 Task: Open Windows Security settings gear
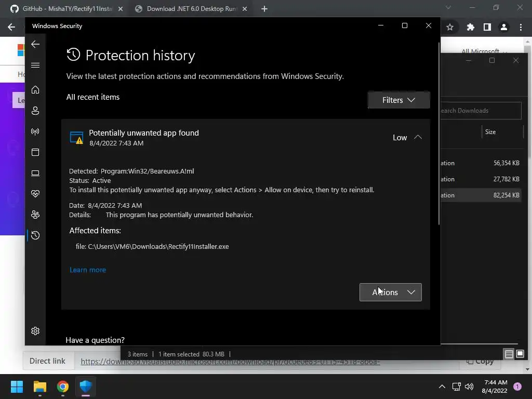[x=35, y=331]
